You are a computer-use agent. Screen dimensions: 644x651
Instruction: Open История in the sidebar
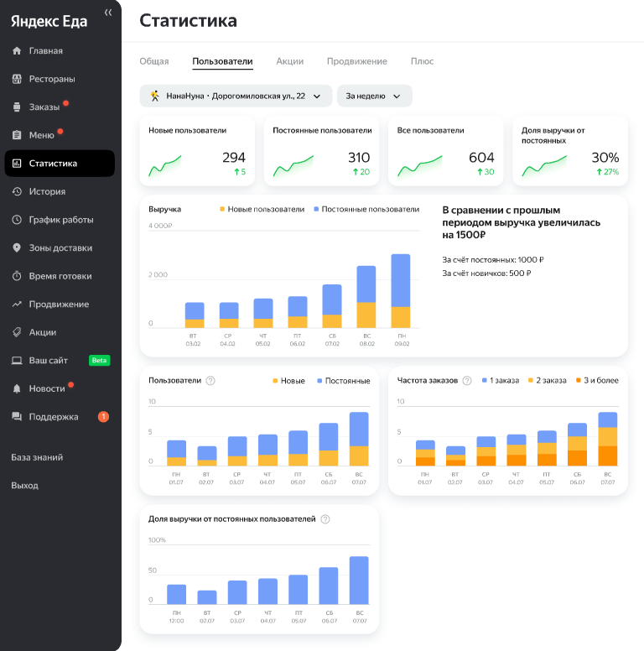pyautogui.click(x=60, y=191)
